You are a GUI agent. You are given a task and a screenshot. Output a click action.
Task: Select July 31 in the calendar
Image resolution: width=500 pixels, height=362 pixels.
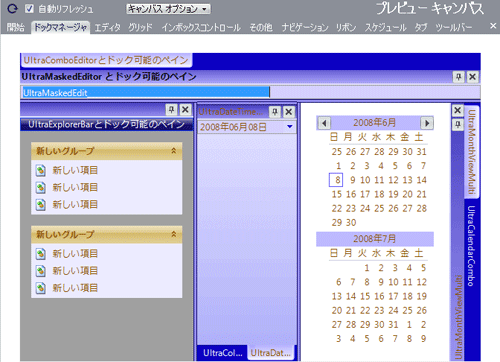(x=393, y=325)
